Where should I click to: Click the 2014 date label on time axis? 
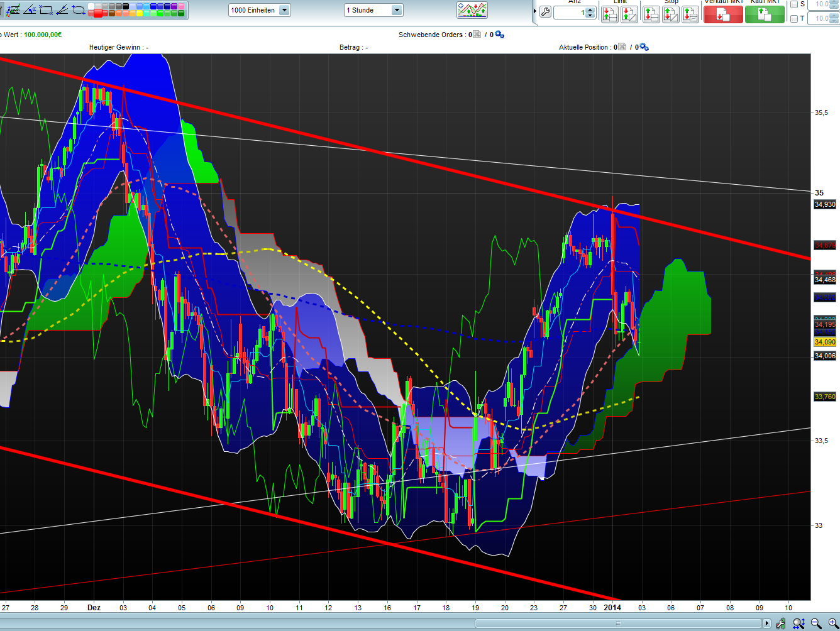coord(612,608)
